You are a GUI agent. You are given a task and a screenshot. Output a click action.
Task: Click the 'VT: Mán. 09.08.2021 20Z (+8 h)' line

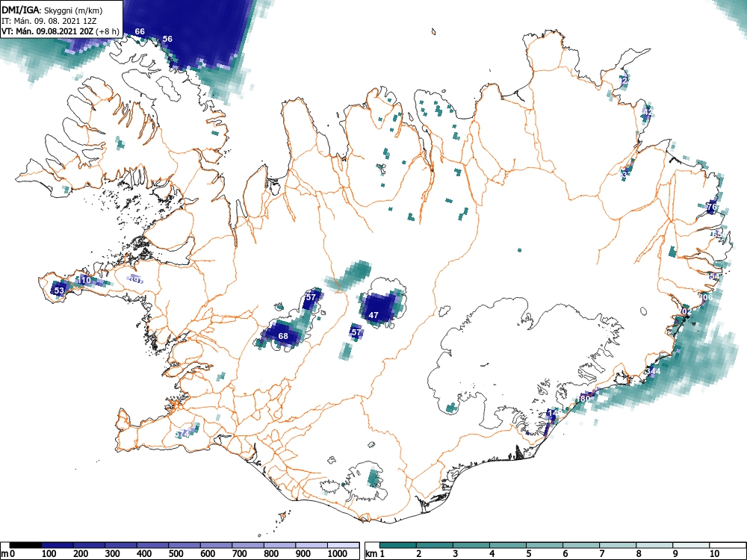tap(61, 31)
